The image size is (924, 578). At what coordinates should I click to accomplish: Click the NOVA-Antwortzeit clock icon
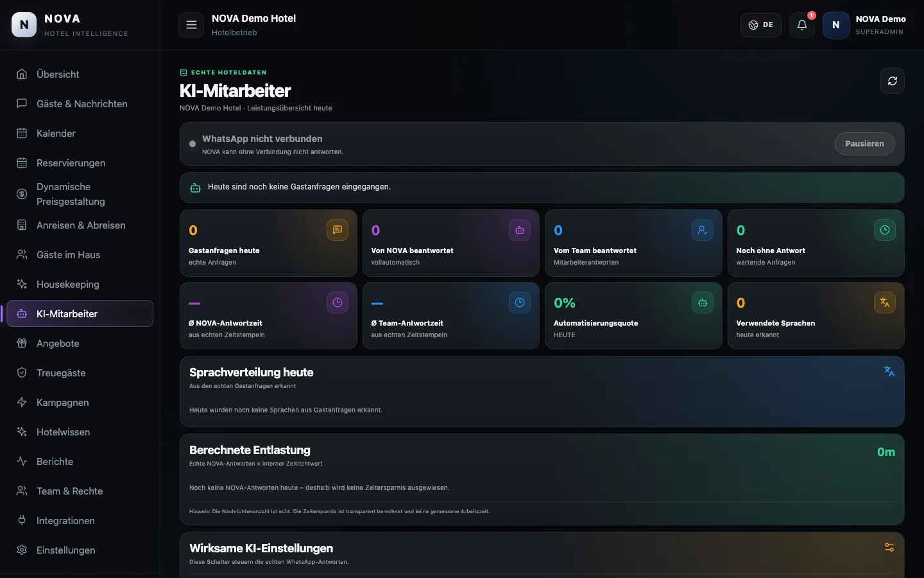[x=338, y=302]
